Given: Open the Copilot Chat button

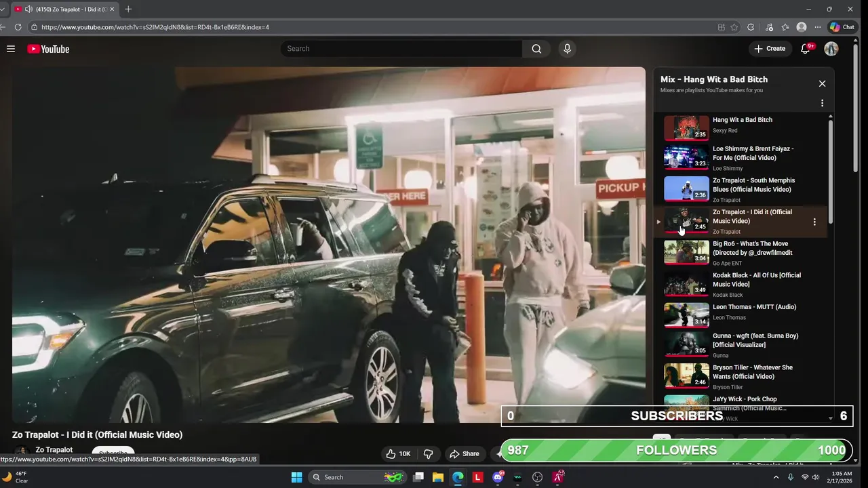Looking at the screenshot, I should click(842, 27).
